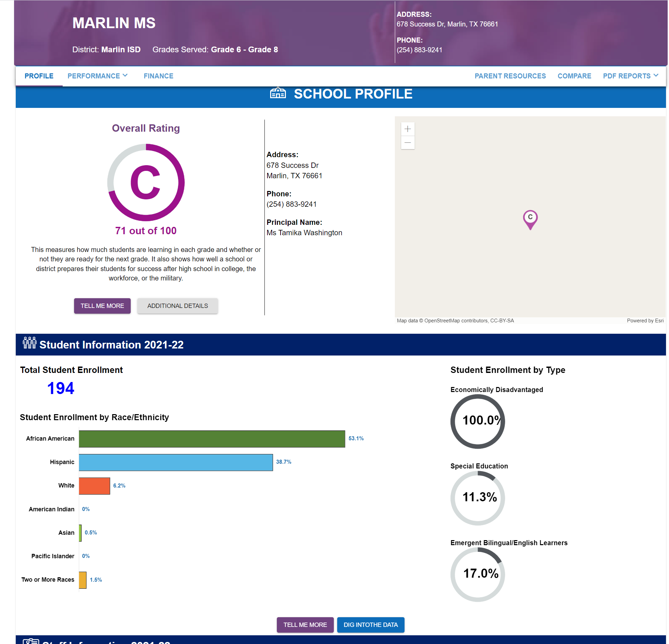Click the Student Enrollment by Race/Ethnicity heading
669x644 pixels.
[x=94, y=417]
